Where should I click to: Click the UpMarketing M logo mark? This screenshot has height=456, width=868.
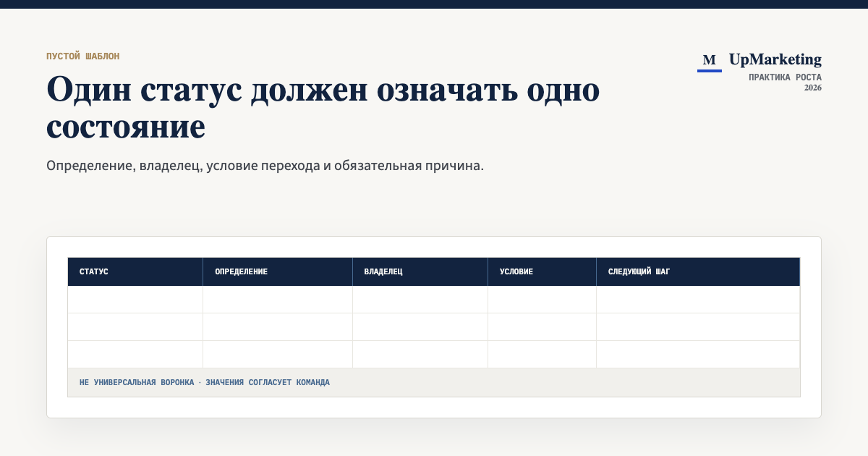click(710, 61)
